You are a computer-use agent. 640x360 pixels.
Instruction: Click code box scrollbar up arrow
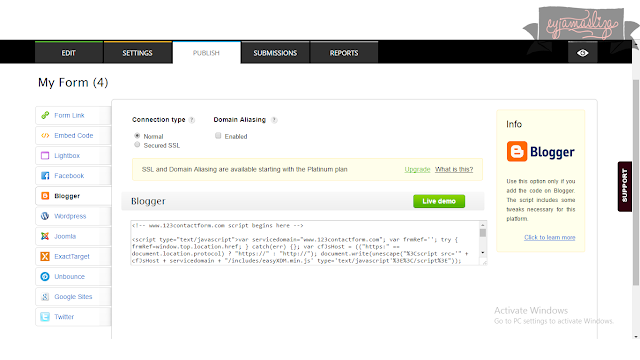483,225
